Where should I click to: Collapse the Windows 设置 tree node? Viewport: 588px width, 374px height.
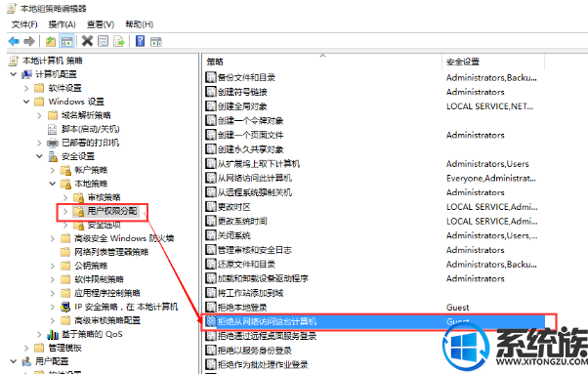point(26,102)
